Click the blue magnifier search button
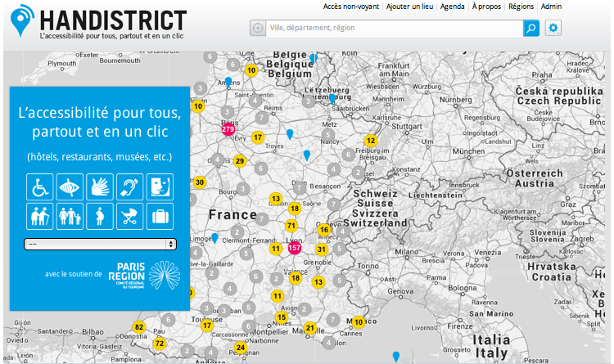The height and width of the screenshot is (364, 614). click(x=531, y=28)
